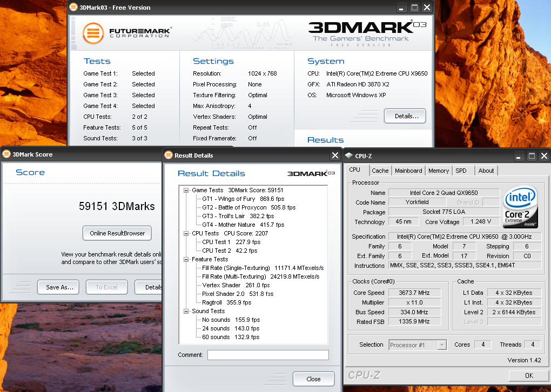Image resolution: width=551 pixels, height=392 pixels.
Task: Click the Save As... button
Action: 58,287
